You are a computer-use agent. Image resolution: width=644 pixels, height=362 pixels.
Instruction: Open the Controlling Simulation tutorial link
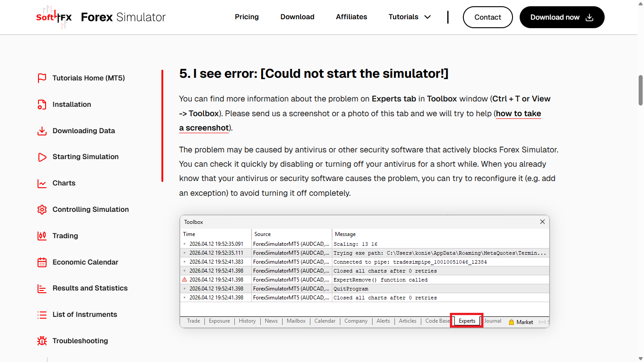pyautogui.click(x=91, y=210)
